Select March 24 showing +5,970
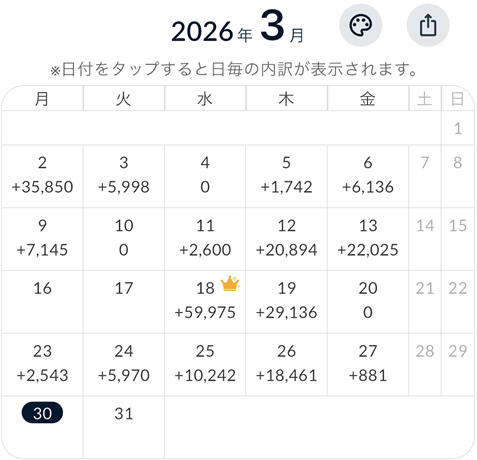Viewport: 477px width, 460px height. click(124, 364)
